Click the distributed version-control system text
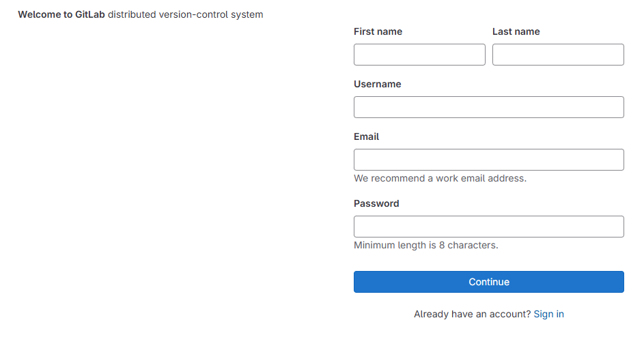Viewport: 644px width, 346px height. pyautogui.click(x=185, y=14)
